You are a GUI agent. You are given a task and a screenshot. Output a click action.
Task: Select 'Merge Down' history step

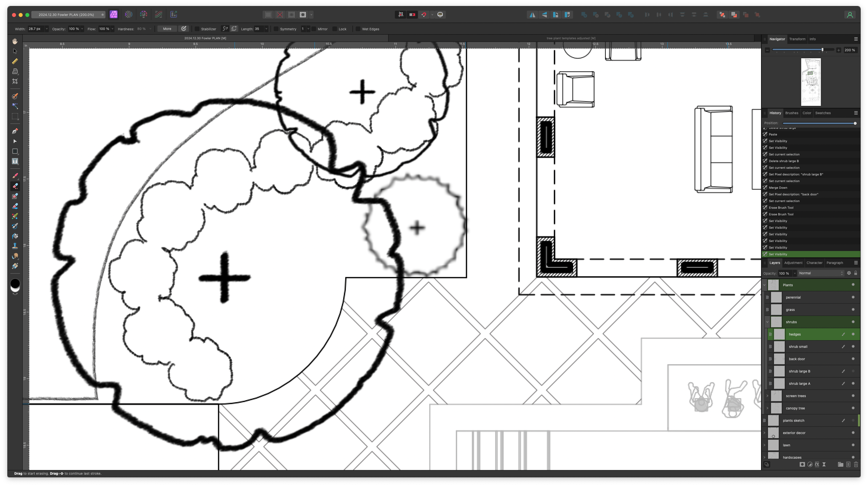point(811,188)
